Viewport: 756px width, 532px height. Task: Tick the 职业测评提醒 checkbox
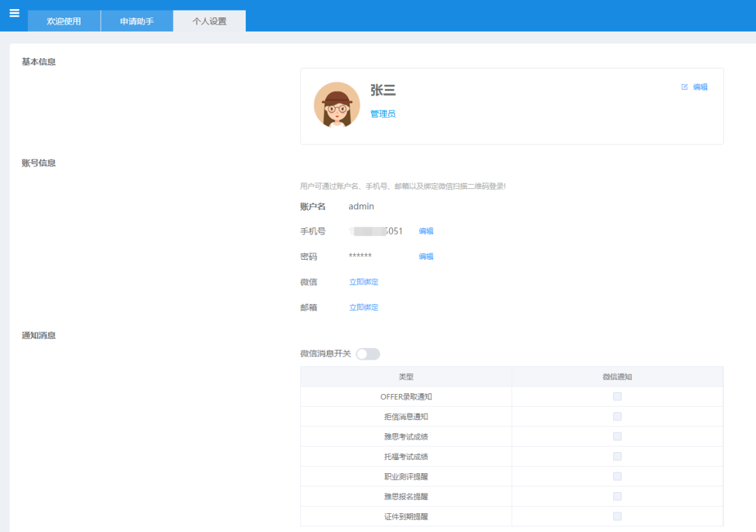tap(617, 476)
